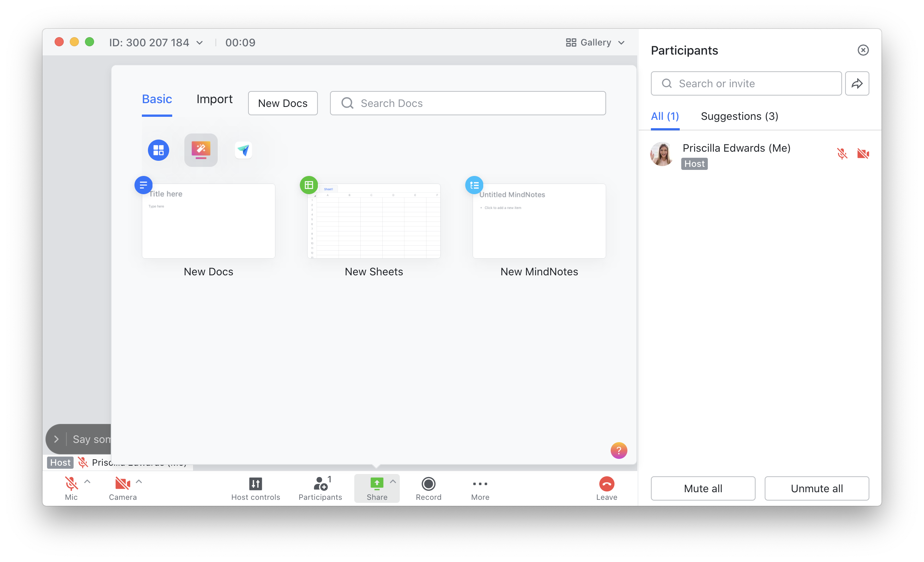Unmute Priscilla Edwards' microphone in participants list
The width and height of the screenshot is (924, 562).
click(842, 154)
